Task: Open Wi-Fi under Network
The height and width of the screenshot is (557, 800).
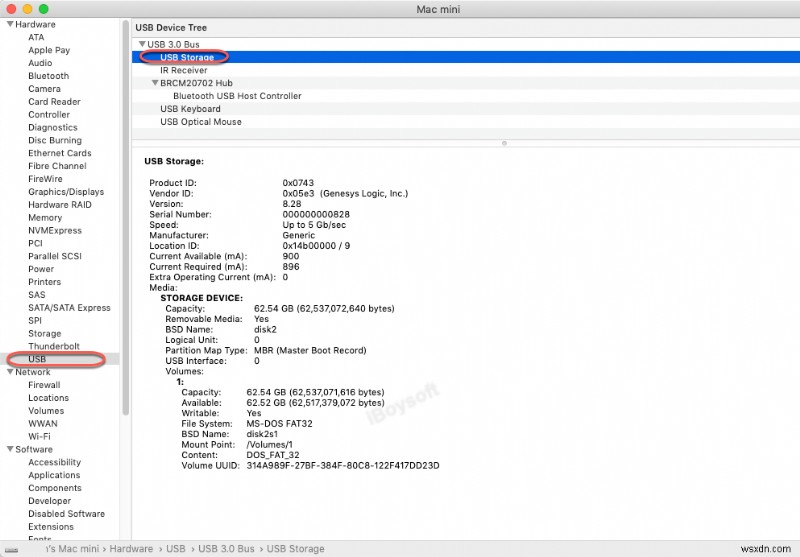Action: pos(39,436)
